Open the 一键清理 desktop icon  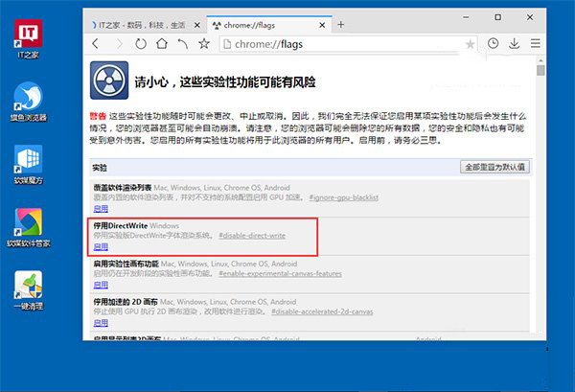point(28,290)
